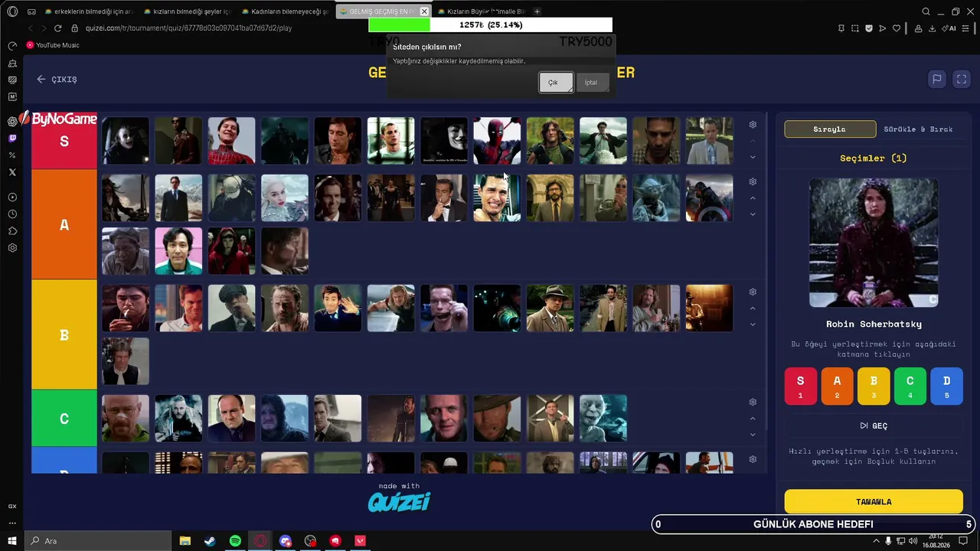980x551 pixels.
Task: Assign current pick to blue D tier
Action: point(947,386)
